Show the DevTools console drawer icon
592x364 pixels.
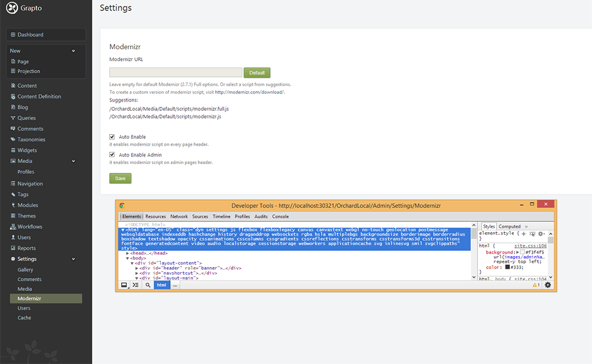click(135, 285)
